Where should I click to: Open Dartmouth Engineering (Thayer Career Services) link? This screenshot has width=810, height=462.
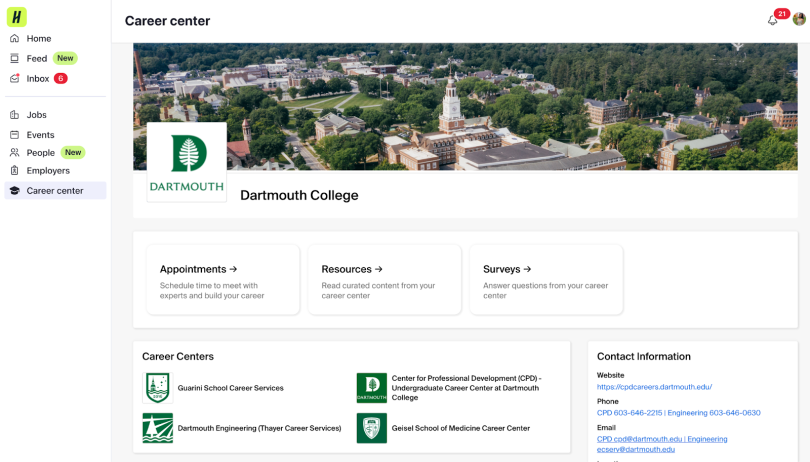[x=259, y=428]
